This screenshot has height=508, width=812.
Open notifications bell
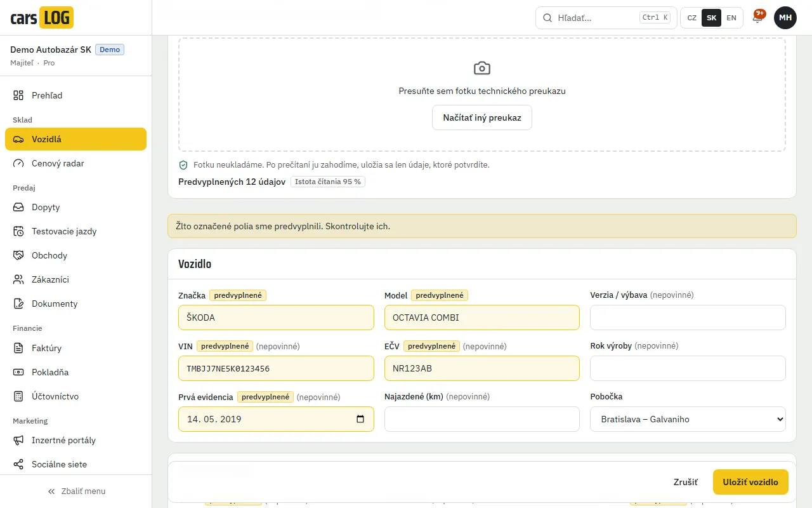(757, 18)
